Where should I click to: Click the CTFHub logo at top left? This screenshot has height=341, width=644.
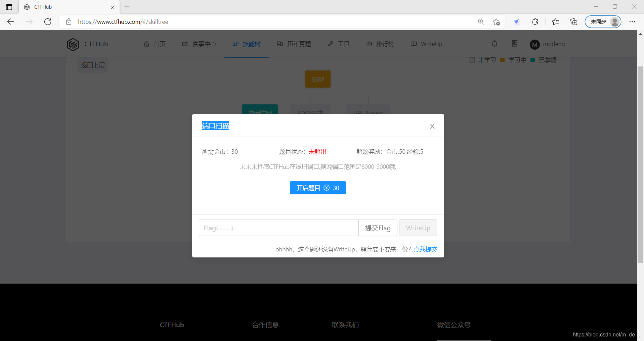(x=87, y=44)
